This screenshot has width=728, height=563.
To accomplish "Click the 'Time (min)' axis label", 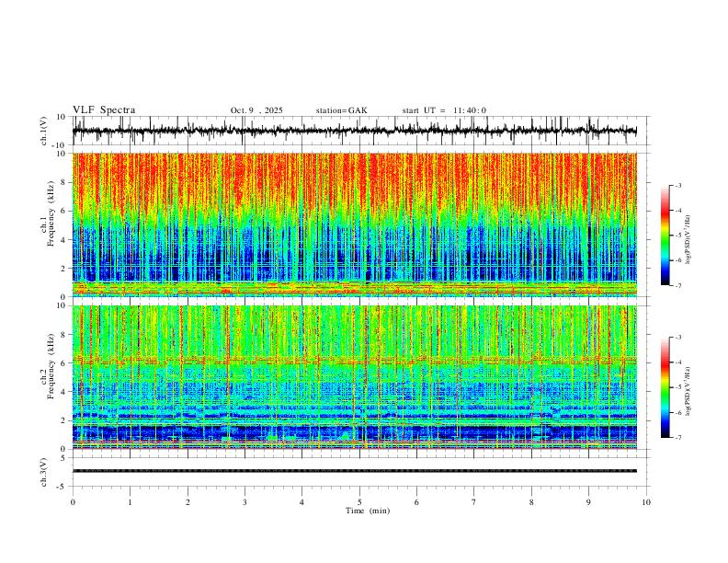I will click(368, 511).
